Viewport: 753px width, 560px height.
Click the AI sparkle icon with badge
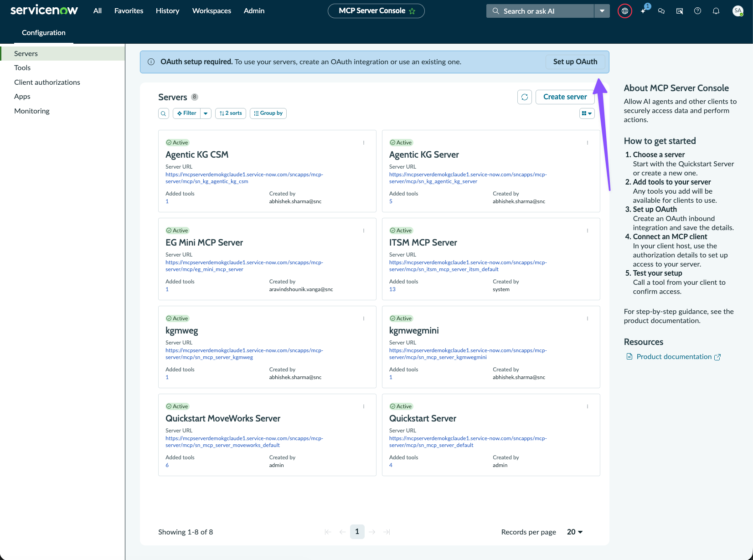[644, 10]
